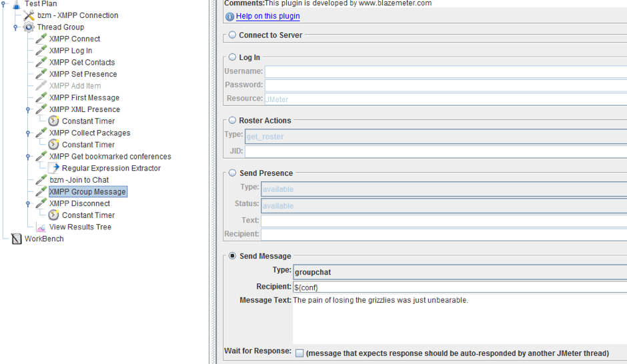
Task: Select the bzm -Join to Chat item
Action: [79, 180]
